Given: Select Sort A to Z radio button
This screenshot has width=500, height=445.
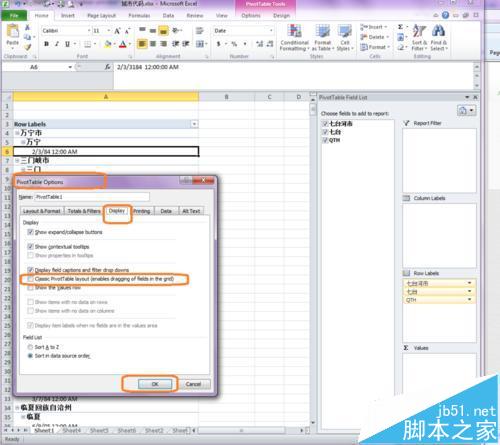Looking at the screenshot, I should (x=30, y=347).
